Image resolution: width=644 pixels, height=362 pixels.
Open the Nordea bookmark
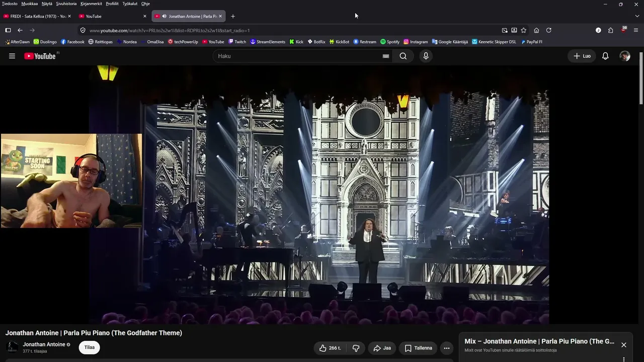pyautogui.click(x=127, y=42)
